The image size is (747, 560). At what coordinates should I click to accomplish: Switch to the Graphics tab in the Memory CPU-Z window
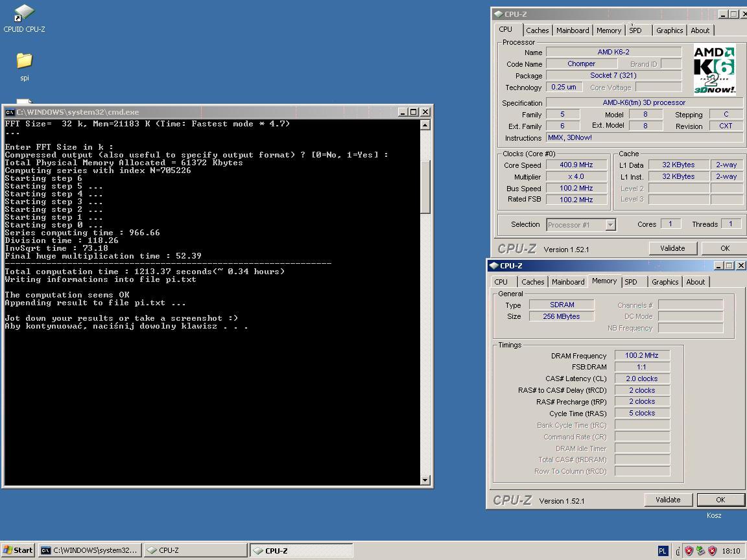[x=665, y=282]
